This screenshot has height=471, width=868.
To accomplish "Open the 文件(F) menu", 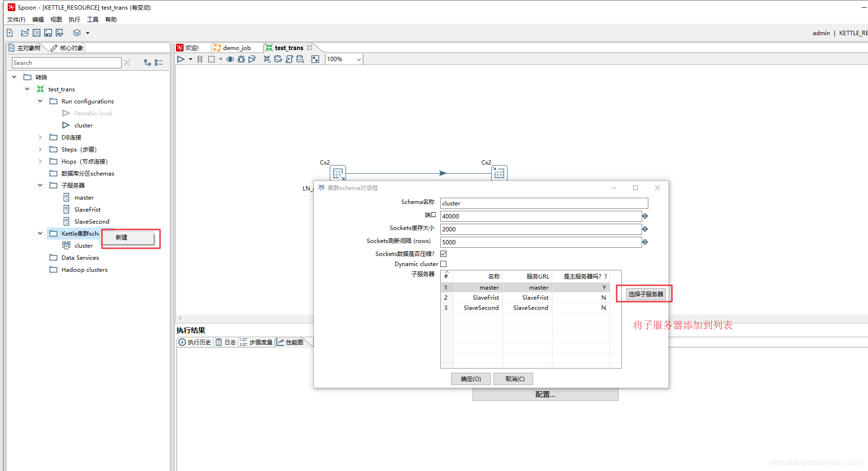I will (x=16, y=20).
